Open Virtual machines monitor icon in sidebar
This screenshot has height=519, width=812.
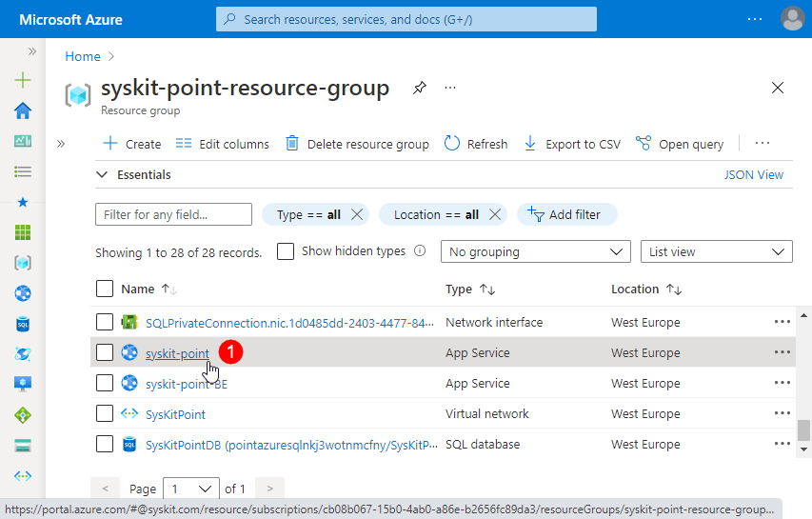click(x=23, y=385)
